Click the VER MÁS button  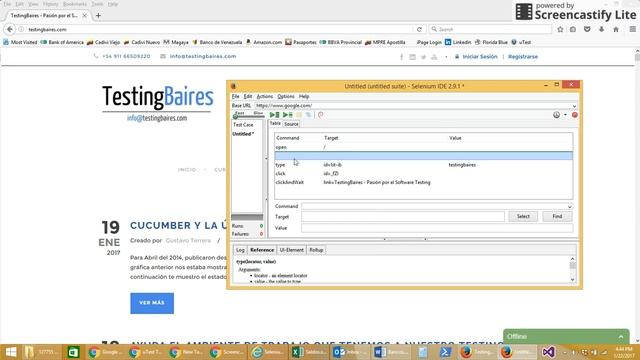152,303
